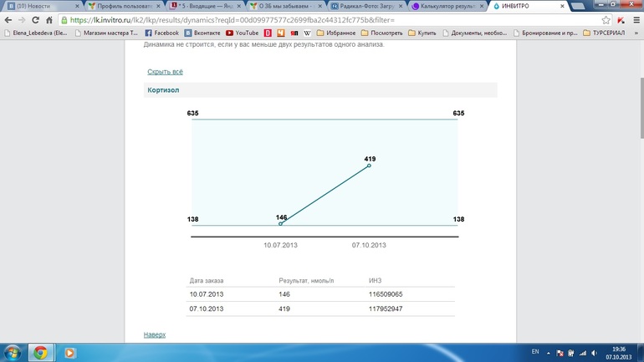Open the ЯП bookmark icon

294,33
